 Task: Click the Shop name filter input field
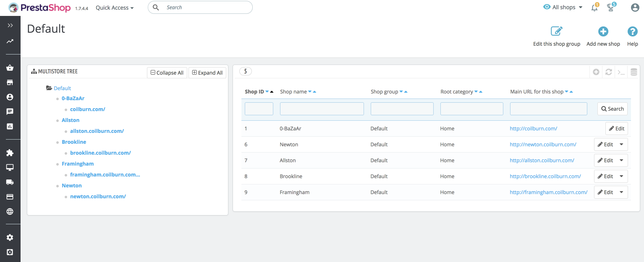click(322, 109)
